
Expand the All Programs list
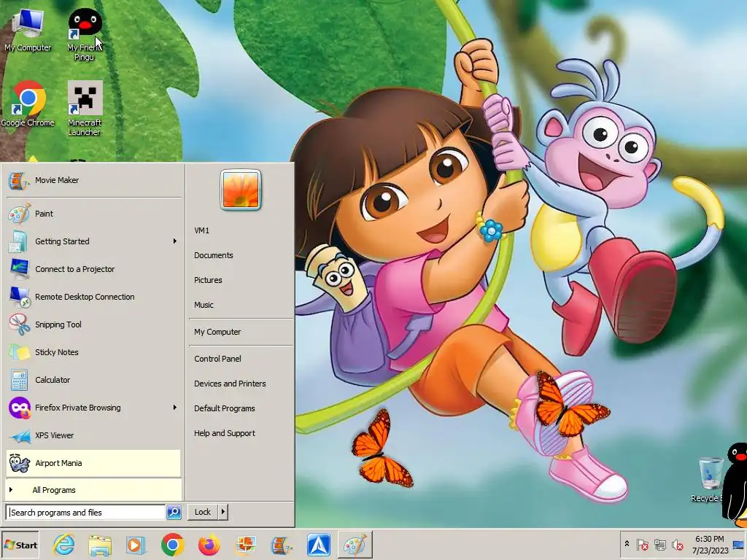93,490
